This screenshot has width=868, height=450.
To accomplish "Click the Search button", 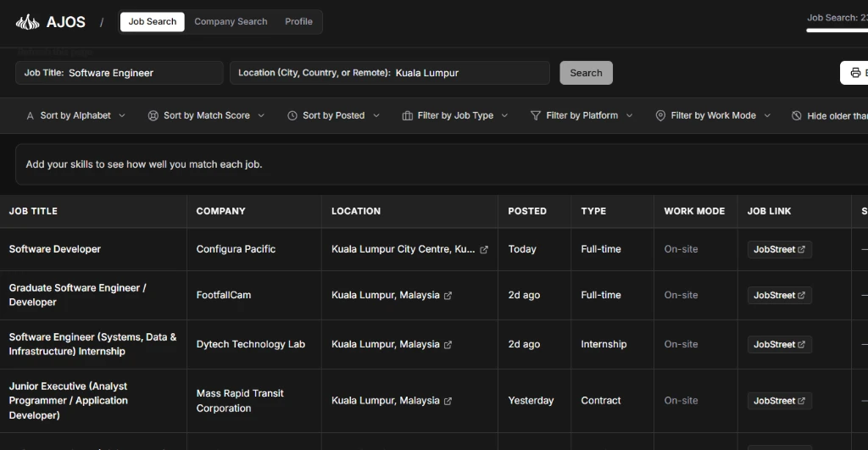I will [x=586, y=73].
